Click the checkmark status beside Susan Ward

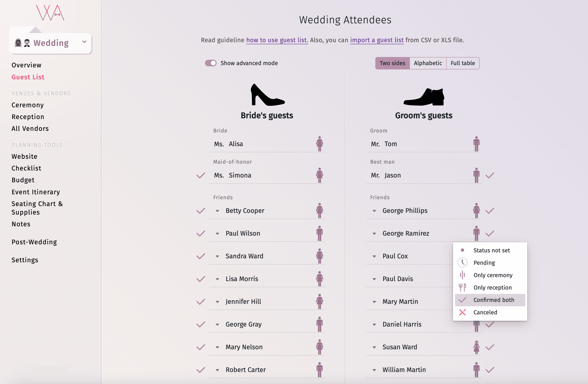point(490,347)
